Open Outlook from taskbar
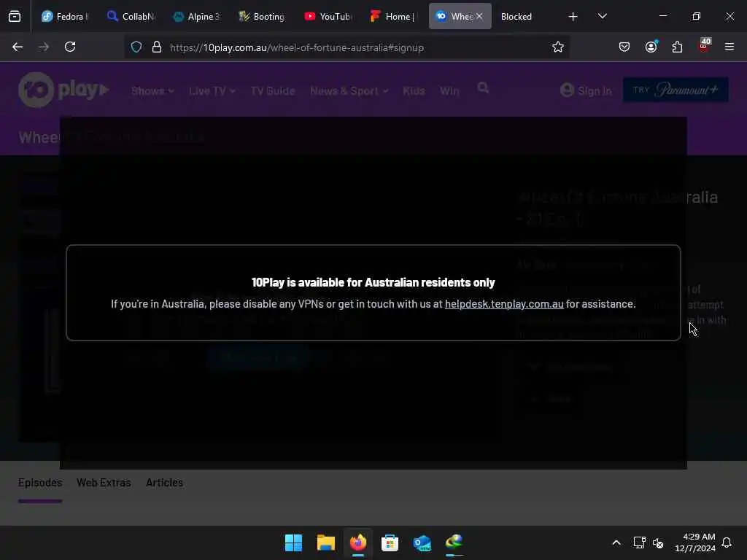Image resolution: width=747 pixels, height=560 pixels. [x=422, y=542]
